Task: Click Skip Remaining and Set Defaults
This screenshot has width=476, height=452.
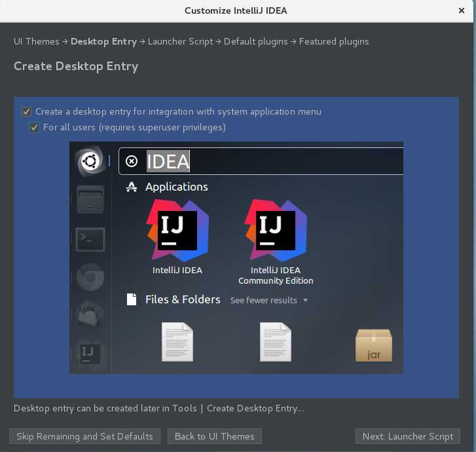Action: pos(84,436)
